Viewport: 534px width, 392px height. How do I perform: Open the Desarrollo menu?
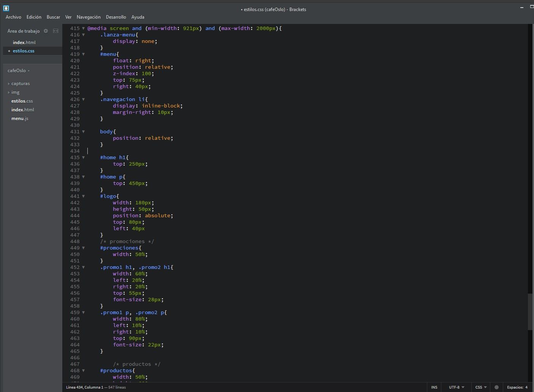[x=116, y=17]
